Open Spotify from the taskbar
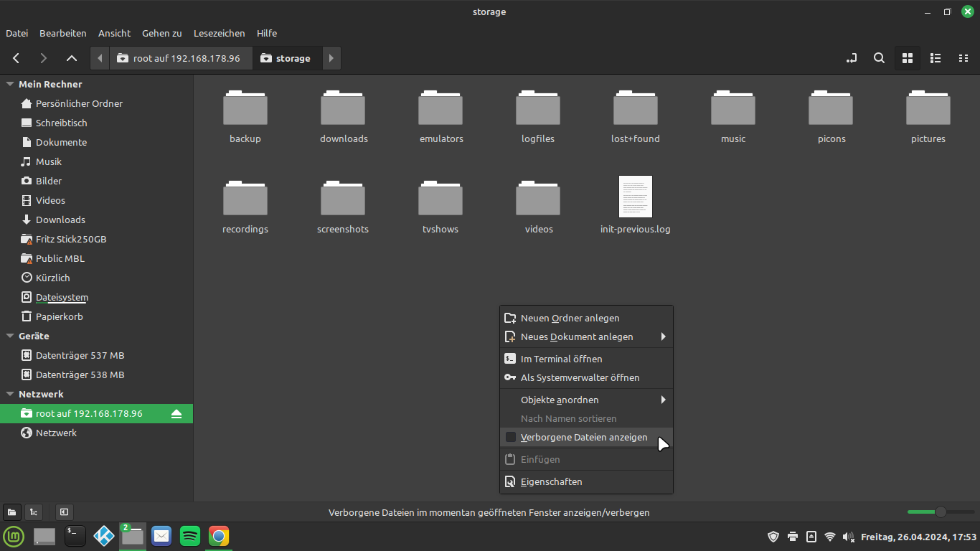Image resolution: width=980 pixels, height=551 pixels. 190,536
